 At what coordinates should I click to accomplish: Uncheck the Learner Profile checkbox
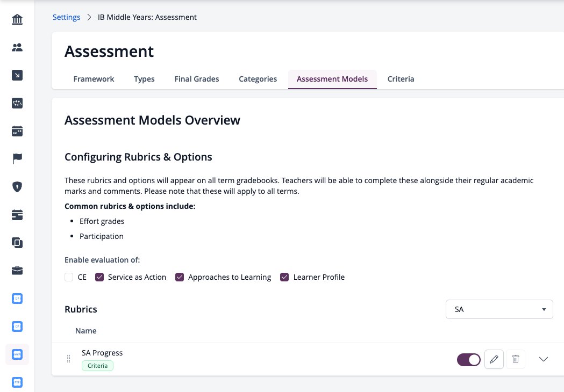[284, 277]
